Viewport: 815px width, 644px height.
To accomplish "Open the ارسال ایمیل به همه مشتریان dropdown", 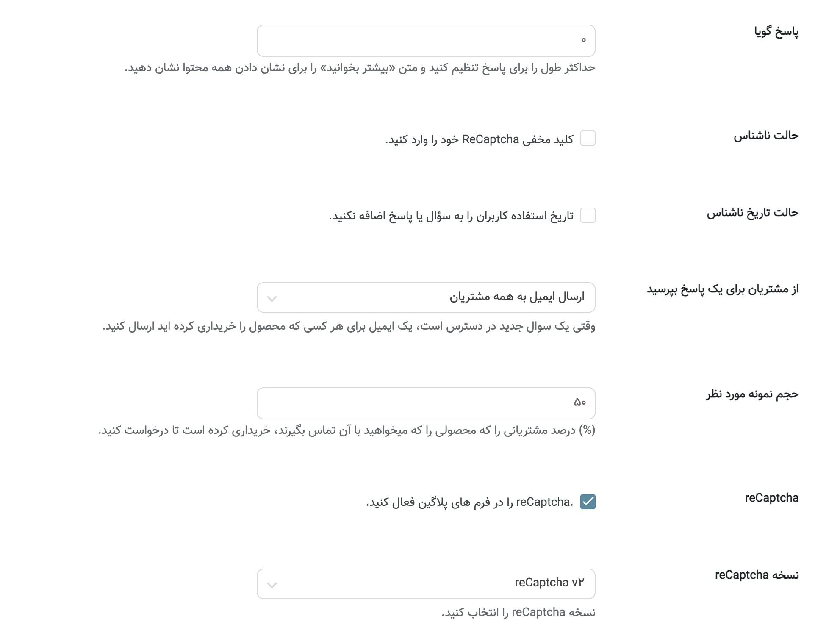I will pos(426,297).
